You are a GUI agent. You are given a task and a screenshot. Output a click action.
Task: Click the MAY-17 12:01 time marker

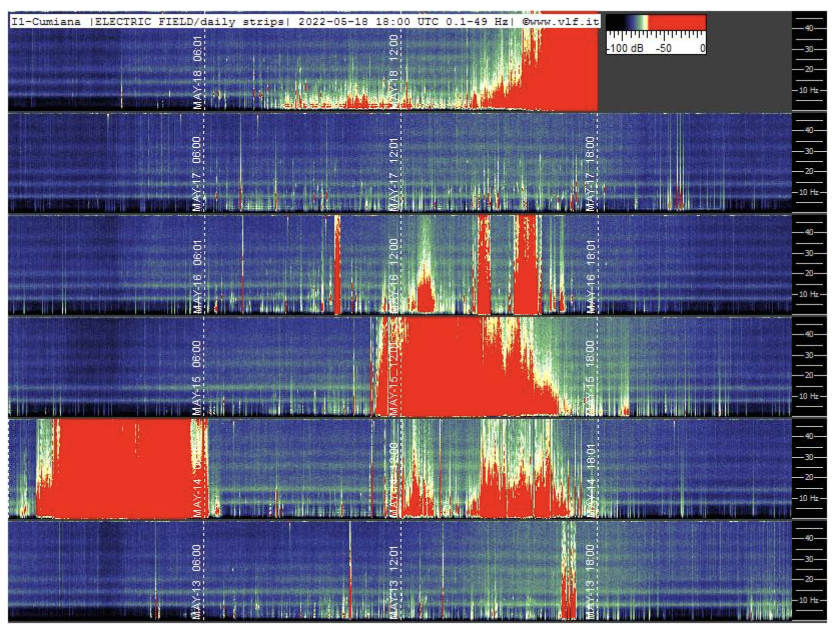click(x=393, y=174)
